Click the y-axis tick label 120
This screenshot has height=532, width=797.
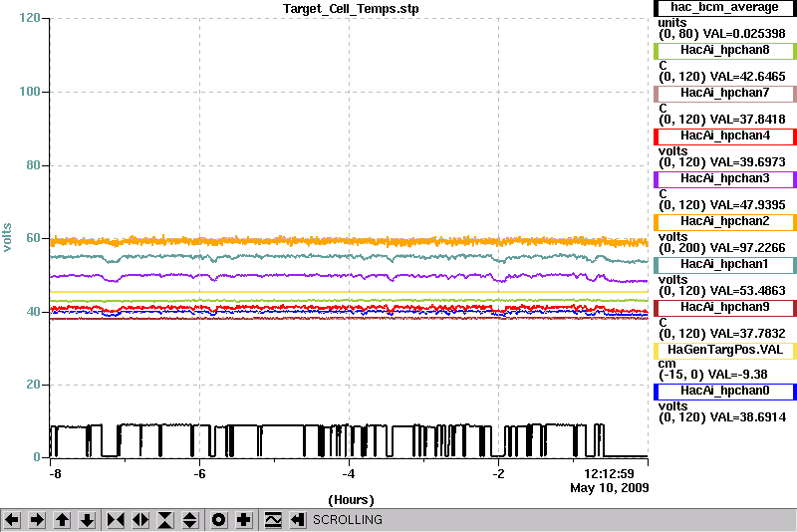[x=30, y=18]
